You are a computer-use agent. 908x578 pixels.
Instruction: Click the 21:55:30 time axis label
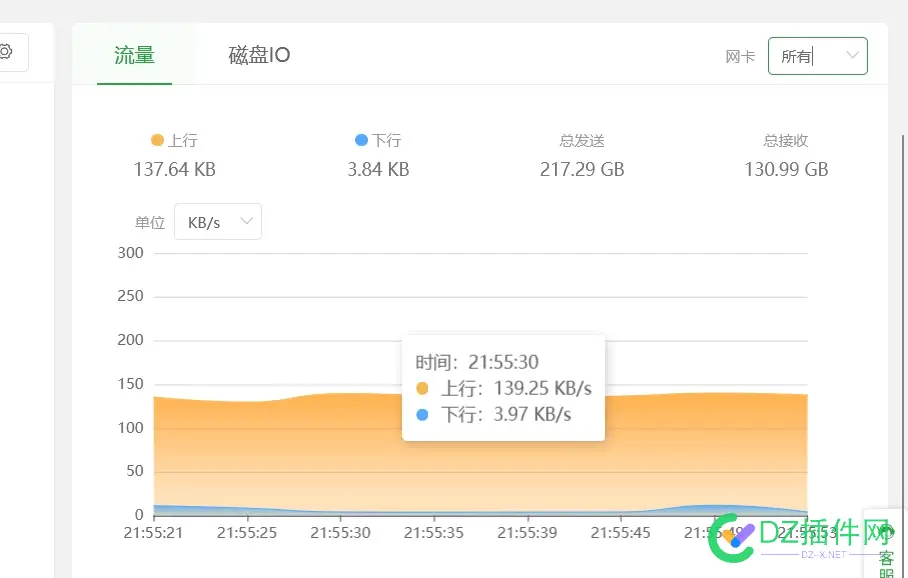coord(340,533)
